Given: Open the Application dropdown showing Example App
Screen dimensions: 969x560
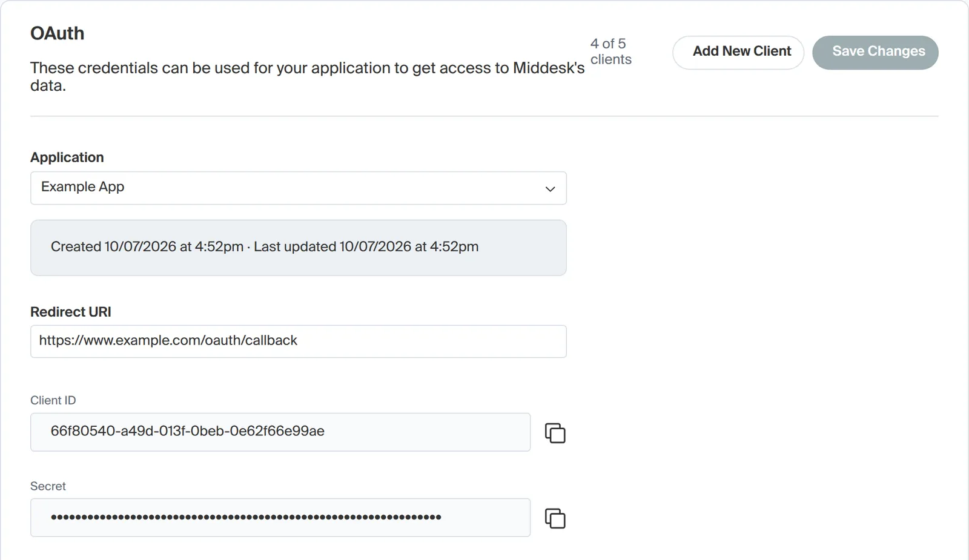Looking at the screenshot, I should (299, 188).
